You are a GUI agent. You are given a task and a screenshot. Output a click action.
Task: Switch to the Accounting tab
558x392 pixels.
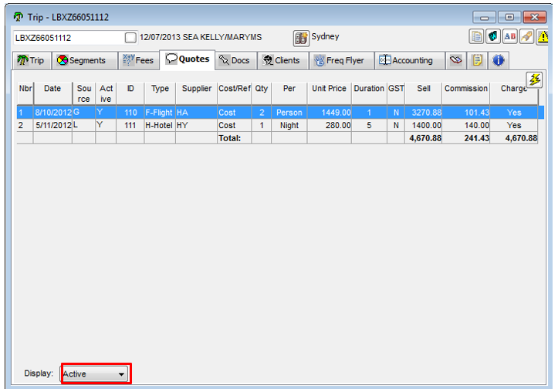coord(409,60)
